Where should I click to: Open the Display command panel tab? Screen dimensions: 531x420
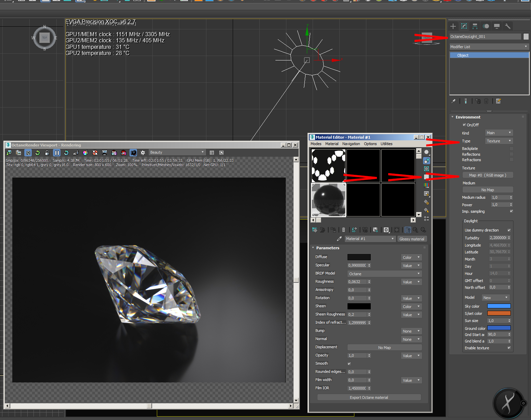(x=497, y=26)
